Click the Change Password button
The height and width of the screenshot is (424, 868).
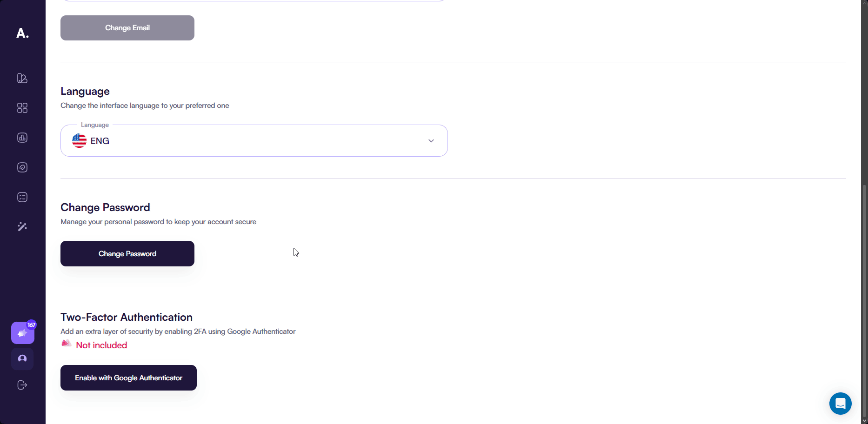tap(127, 254)
